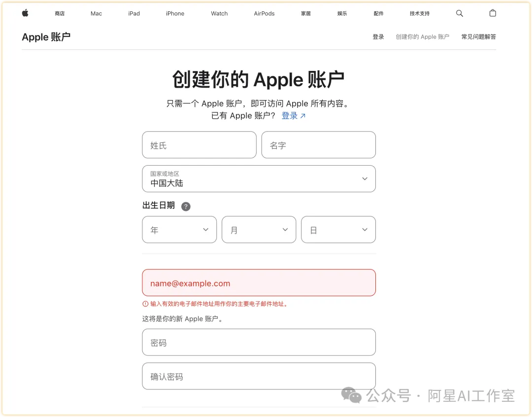The image size is (532, 417).
Task: Open the 娱乐 menu item
Action: (x=342, y=14)
